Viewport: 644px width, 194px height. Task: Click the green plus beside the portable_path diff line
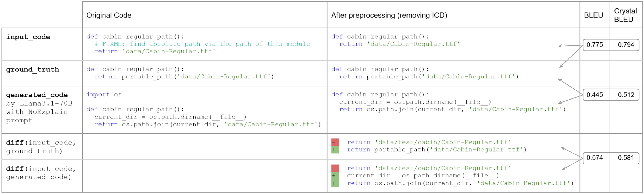pos(335,150)
